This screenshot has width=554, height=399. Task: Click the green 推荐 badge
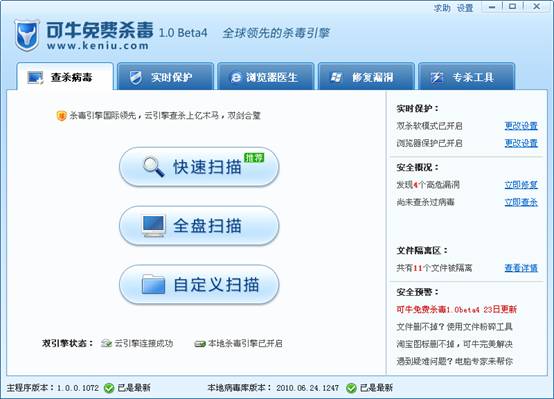tap(254, 158)
